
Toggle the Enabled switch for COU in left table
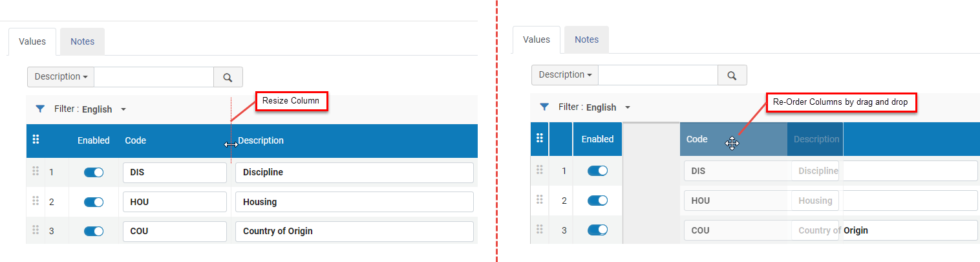point(94,231)
